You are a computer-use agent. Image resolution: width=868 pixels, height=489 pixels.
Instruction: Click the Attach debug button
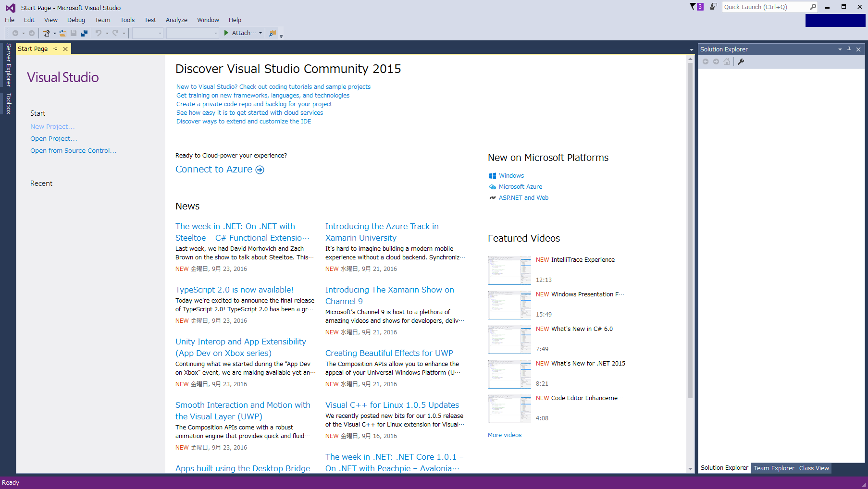(240, 33)
